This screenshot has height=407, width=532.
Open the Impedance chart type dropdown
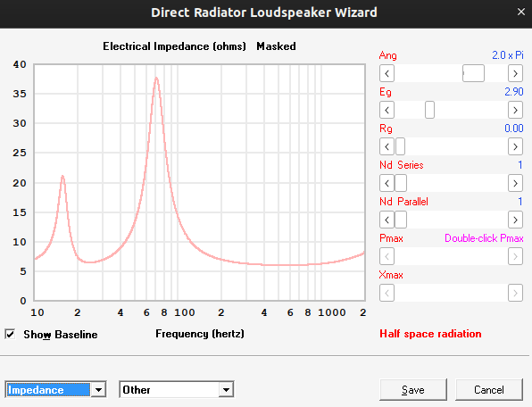(98, 390)
